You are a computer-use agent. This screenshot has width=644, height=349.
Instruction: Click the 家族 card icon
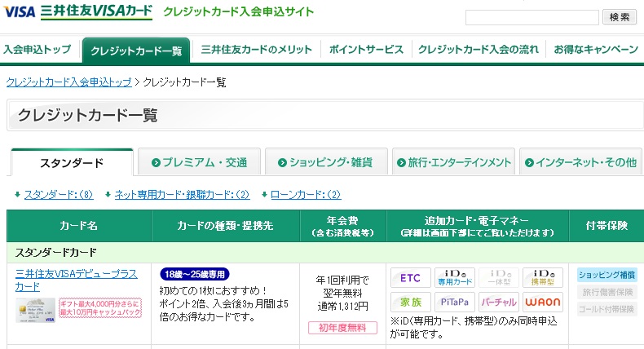point(410,303)
